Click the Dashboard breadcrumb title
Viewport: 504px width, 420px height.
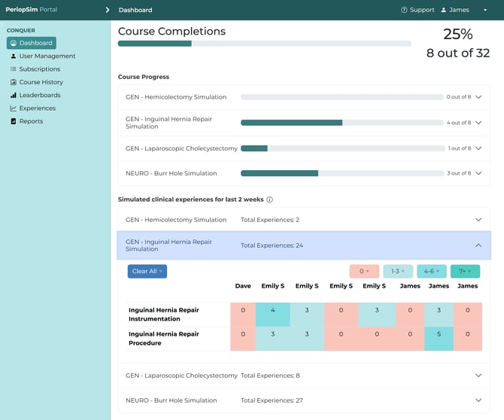135,10
